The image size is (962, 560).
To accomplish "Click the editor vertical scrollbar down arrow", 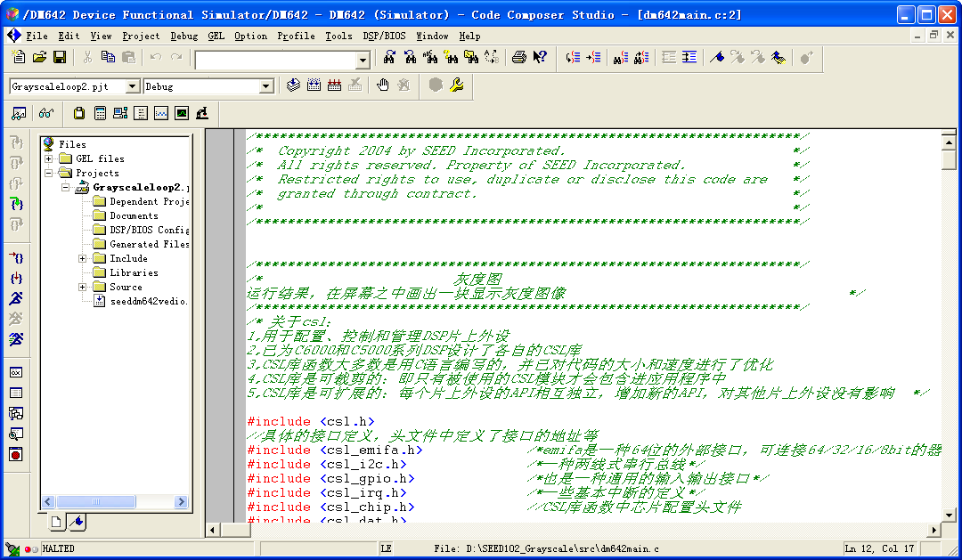I will coord(949,515).
